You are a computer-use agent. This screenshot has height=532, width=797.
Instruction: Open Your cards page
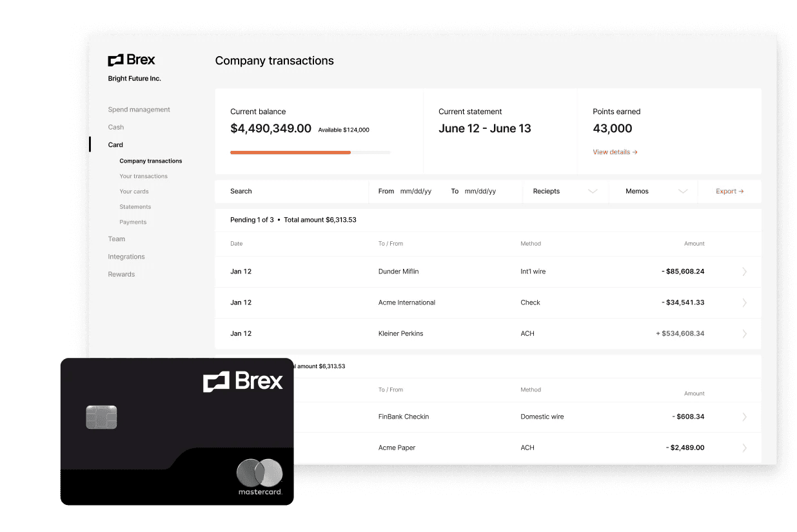coord(134,192)
